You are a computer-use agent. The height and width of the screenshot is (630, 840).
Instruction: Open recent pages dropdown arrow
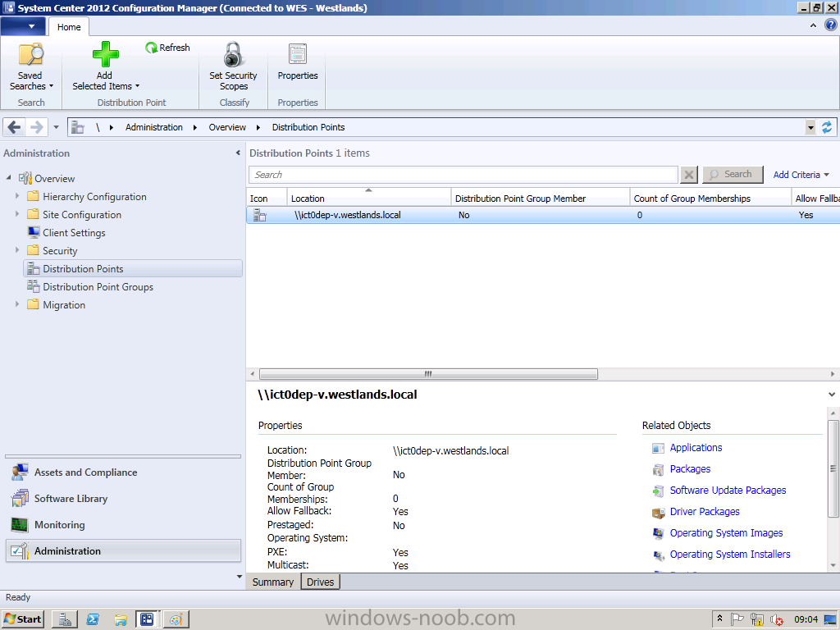coord(56,127)
